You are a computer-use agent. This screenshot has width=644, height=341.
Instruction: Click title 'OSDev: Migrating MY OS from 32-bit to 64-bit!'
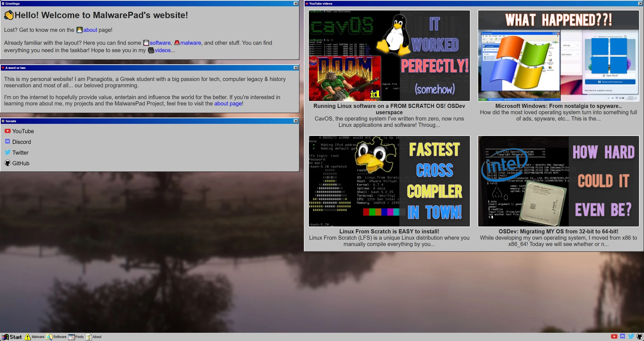[x=558, y=231]
